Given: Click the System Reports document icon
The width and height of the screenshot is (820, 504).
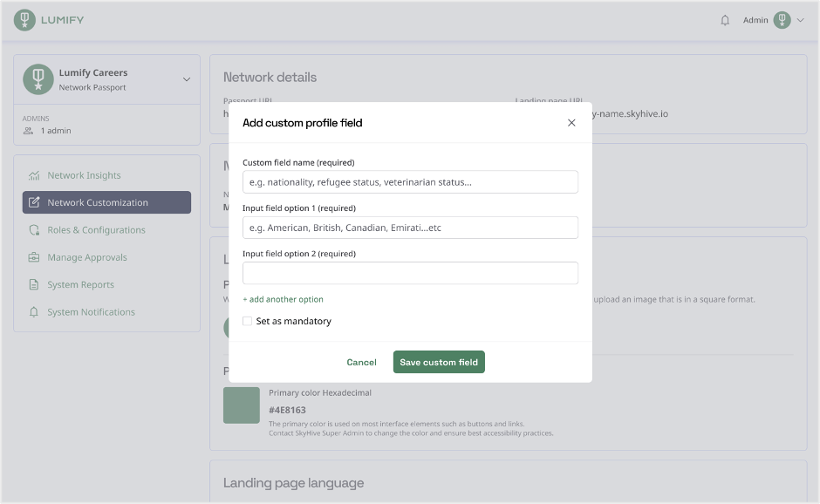Looking at the screenshot, I should [x=34, y=284].
